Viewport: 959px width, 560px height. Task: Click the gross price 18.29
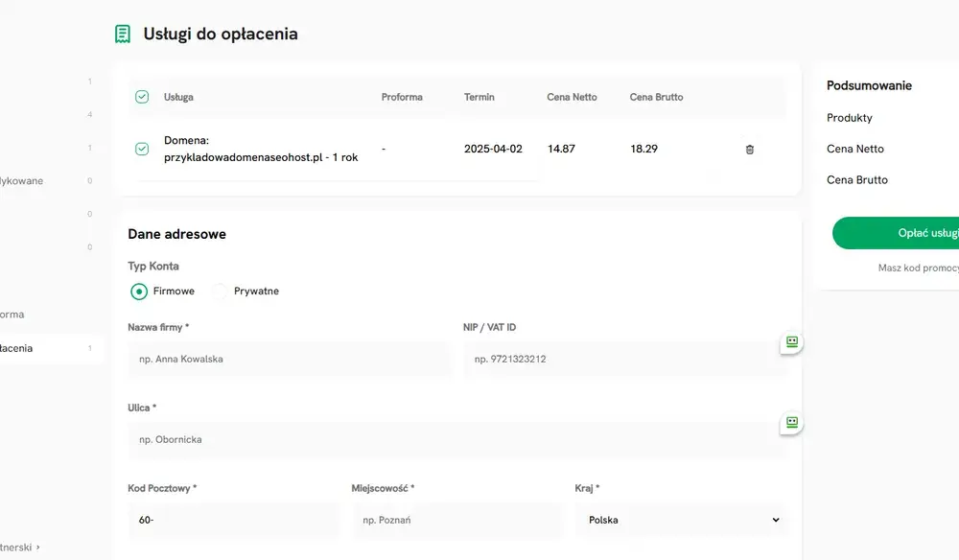644,149
